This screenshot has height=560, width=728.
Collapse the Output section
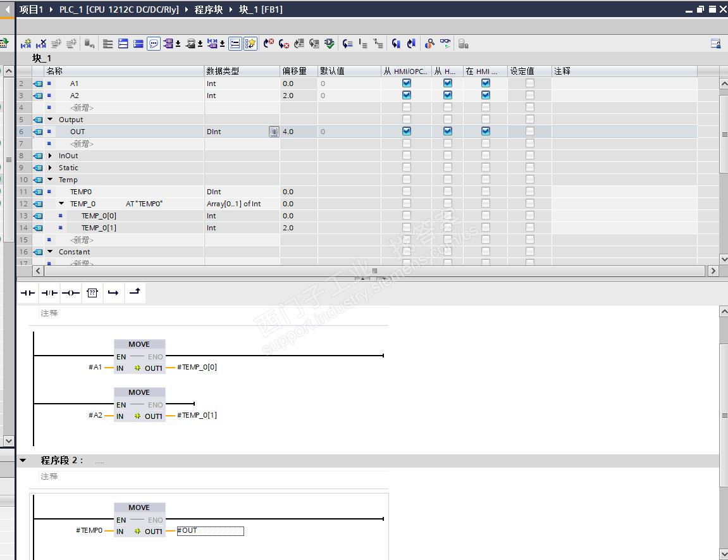(x=50, y=120)
